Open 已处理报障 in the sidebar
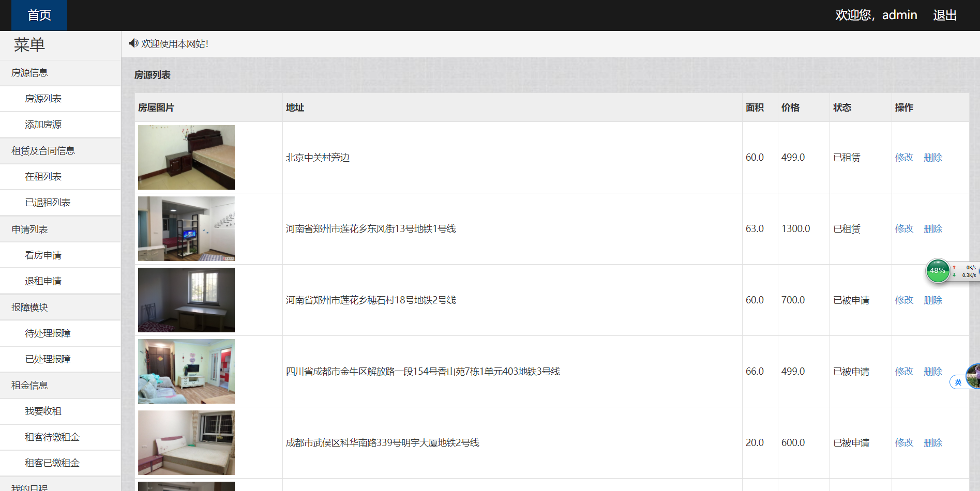This screenshot has height=491, width=980. click(x=61, y=359)
